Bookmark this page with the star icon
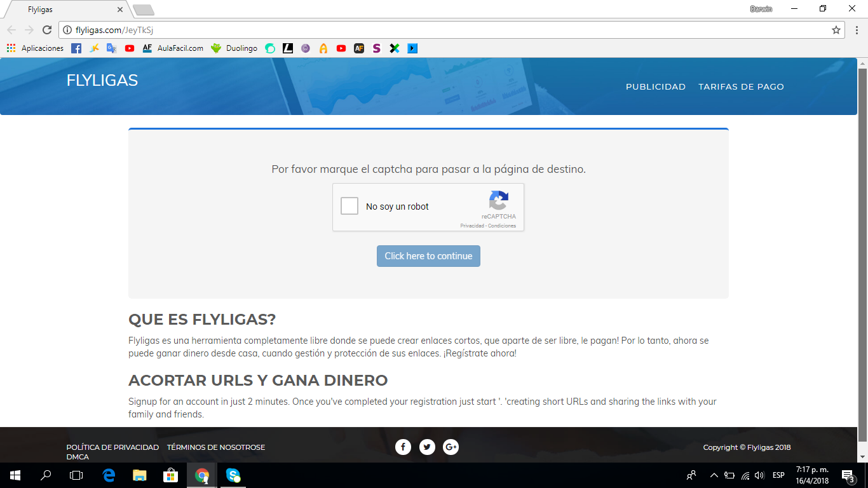The image size is (868, 488). 836,30
